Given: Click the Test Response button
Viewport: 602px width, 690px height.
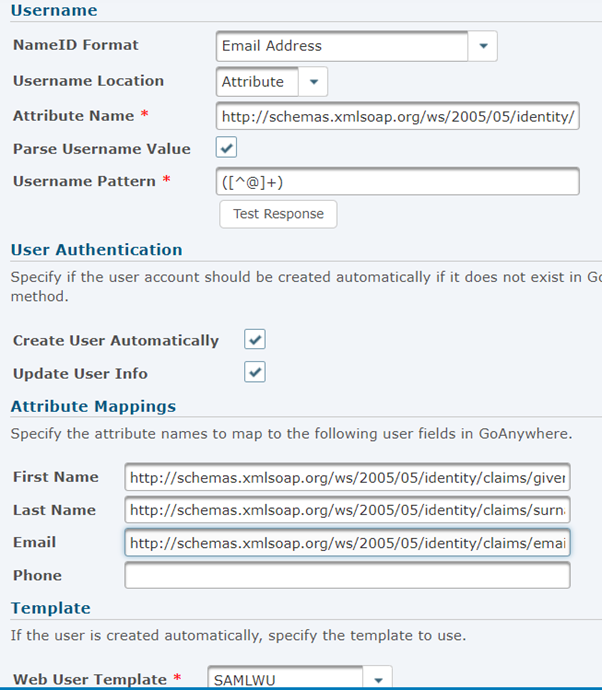Looking at the screenshot, I should pyautogui.click(x=278, y=214).
